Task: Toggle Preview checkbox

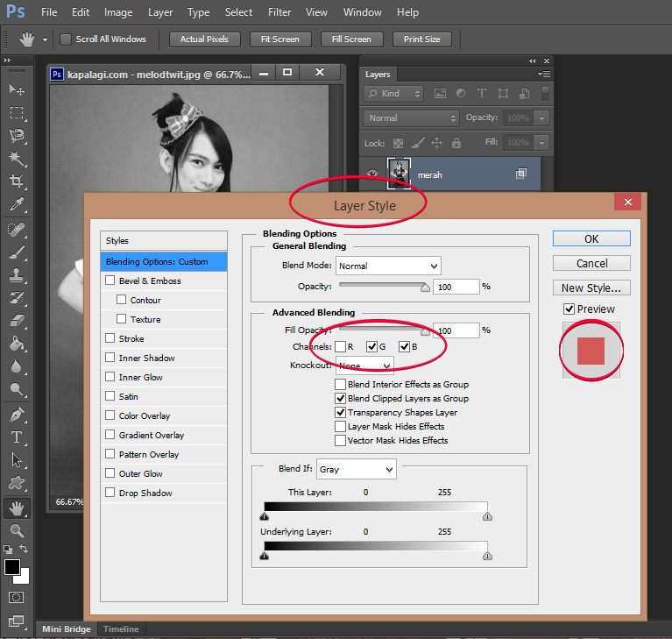Action: click(569, 309)
